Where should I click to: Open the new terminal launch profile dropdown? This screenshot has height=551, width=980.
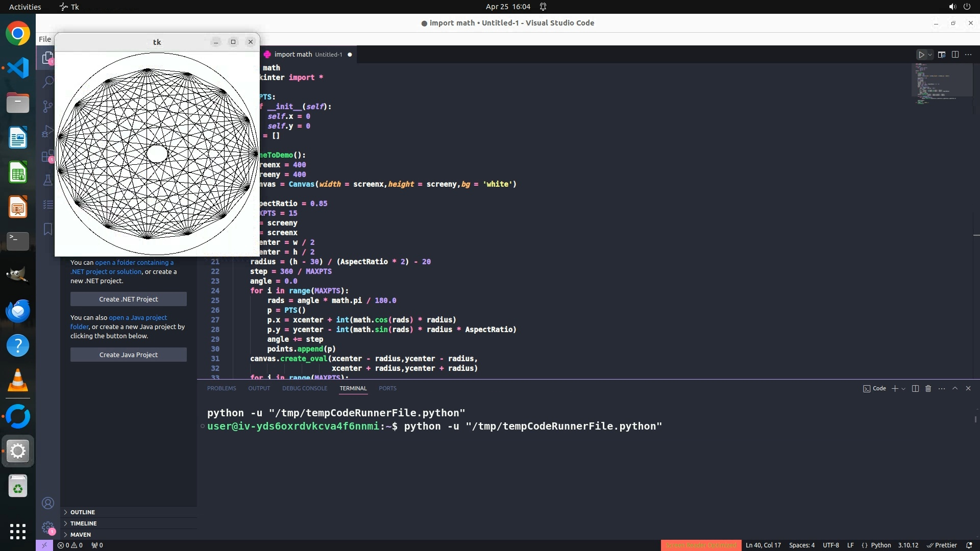(903, 388)
